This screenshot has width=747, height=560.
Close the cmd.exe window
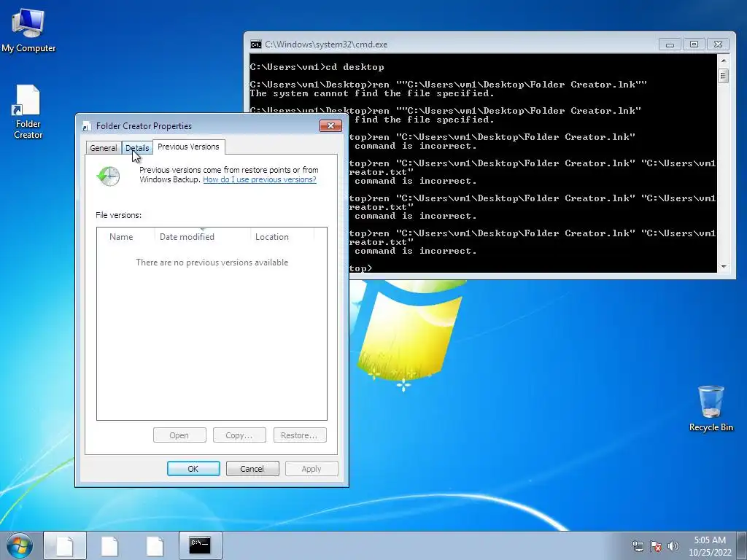click(x=718, y=44)
